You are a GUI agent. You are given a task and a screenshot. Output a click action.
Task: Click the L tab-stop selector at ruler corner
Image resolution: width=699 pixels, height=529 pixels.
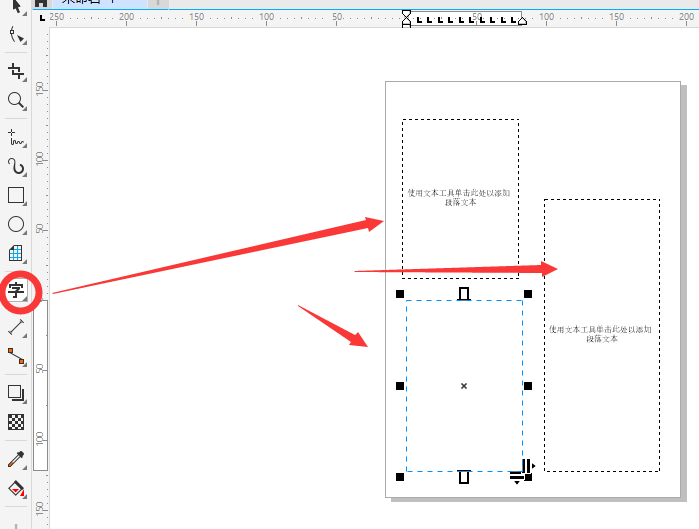42,18
